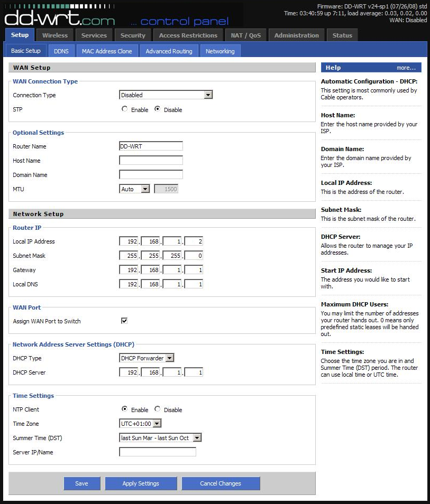Focus the Host Name field

pyautogui.click(x=151, y=160)
